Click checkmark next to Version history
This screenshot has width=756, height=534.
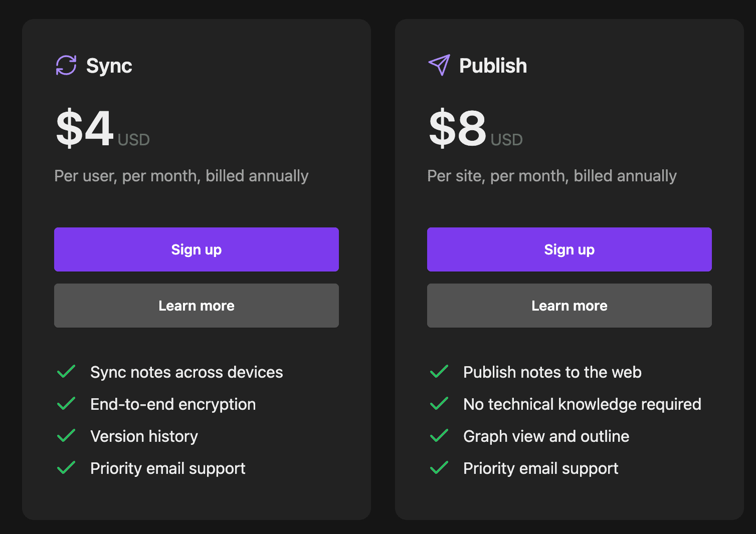tap(66, 436)
